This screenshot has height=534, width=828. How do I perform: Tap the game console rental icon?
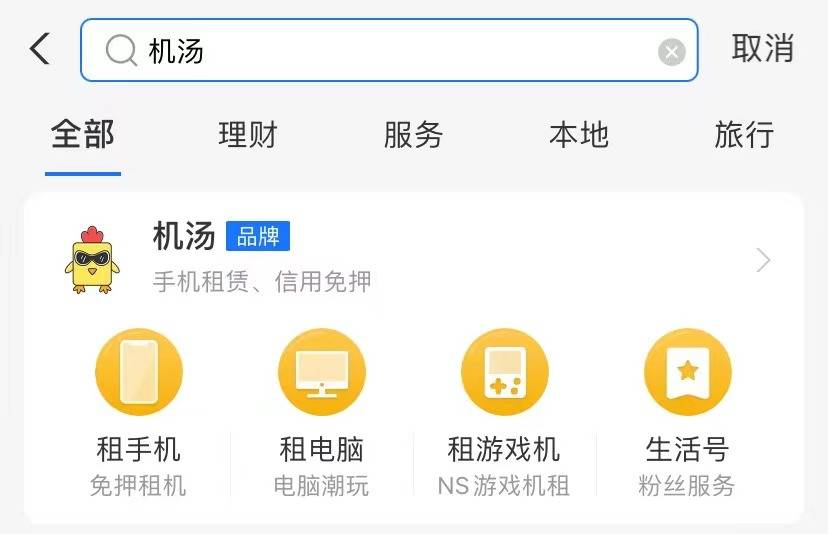[505, 372]
